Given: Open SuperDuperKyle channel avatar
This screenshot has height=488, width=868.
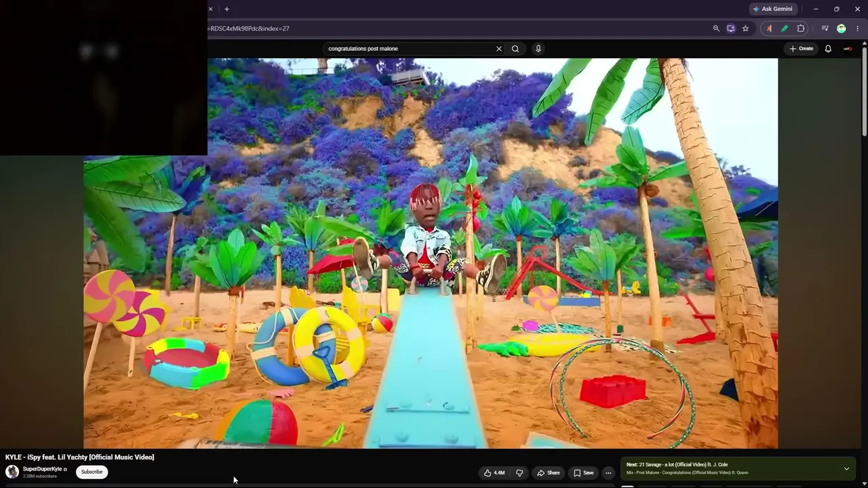Looking at the screenshot, I should [12, 472].
